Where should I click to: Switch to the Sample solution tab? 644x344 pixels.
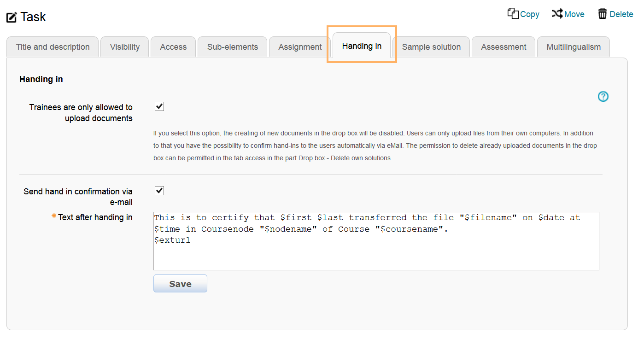pyautogui.click(x=431, y=47)
